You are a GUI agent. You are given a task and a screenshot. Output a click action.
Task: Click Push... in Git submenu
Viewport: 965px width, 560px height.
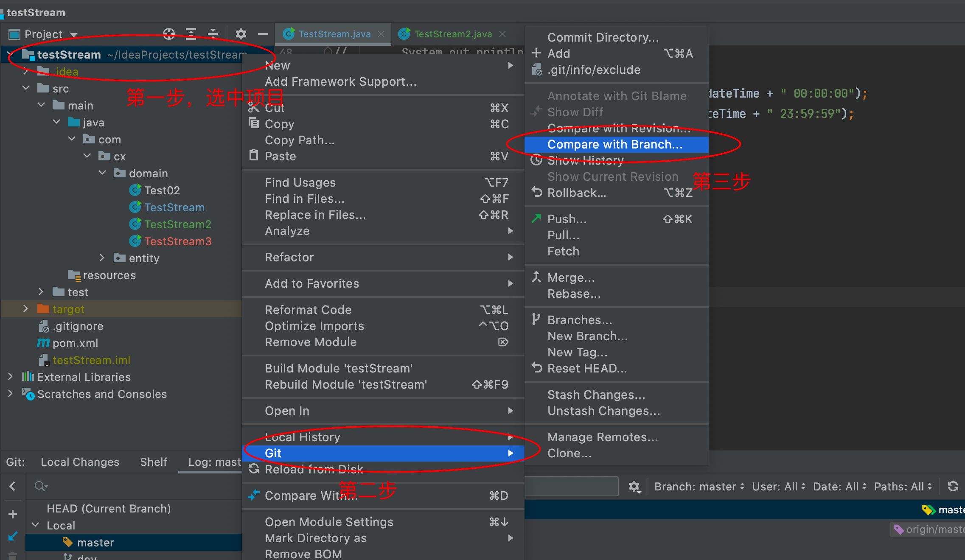click(616, 219)
